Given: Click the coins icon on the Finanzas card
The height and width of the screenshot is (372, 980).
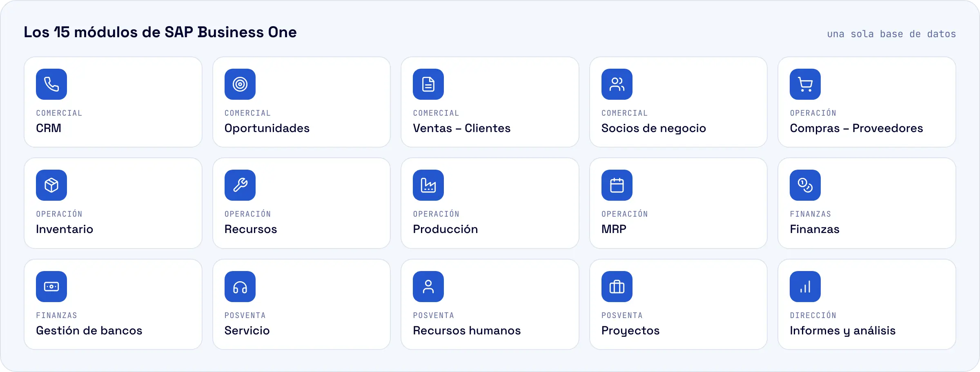Looking at the screenshot, I should click(805, 185).
